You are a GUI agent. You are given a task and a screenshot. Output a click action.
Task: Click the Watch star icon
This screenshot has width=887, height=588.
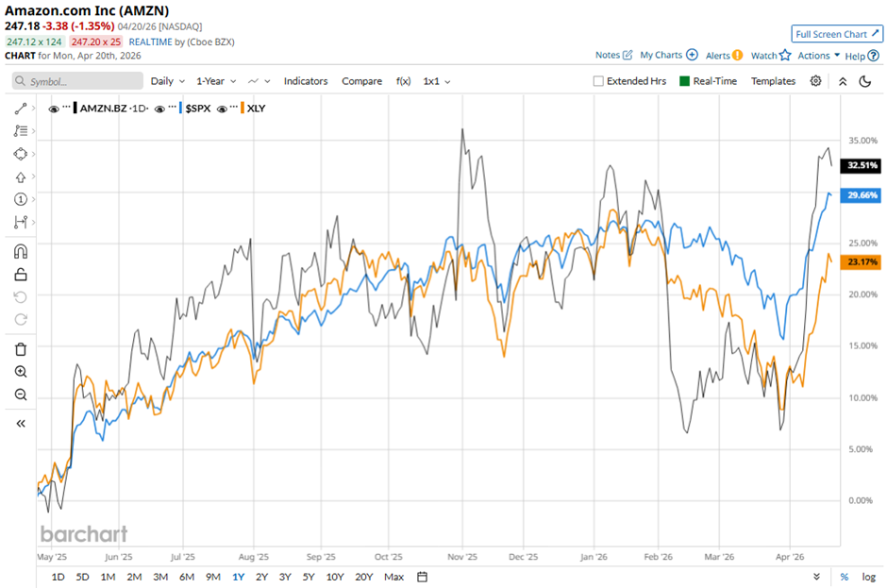coord(784,55)
